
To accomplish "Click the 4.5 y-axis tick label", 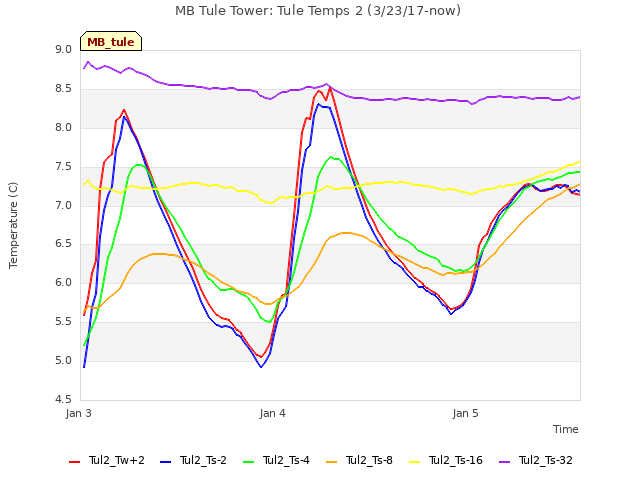I will (x=63, y=400).
